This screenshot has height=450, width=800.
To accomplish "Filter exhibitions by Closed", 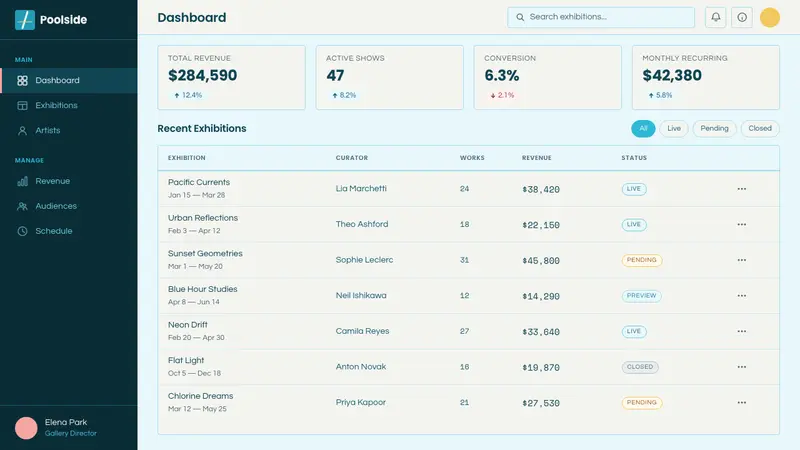I will (760, 129).
